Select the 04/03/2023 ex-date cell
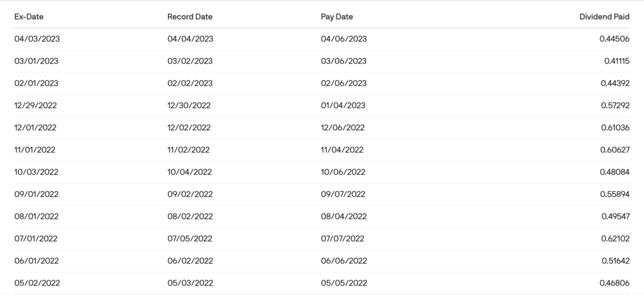 point(36,39)
